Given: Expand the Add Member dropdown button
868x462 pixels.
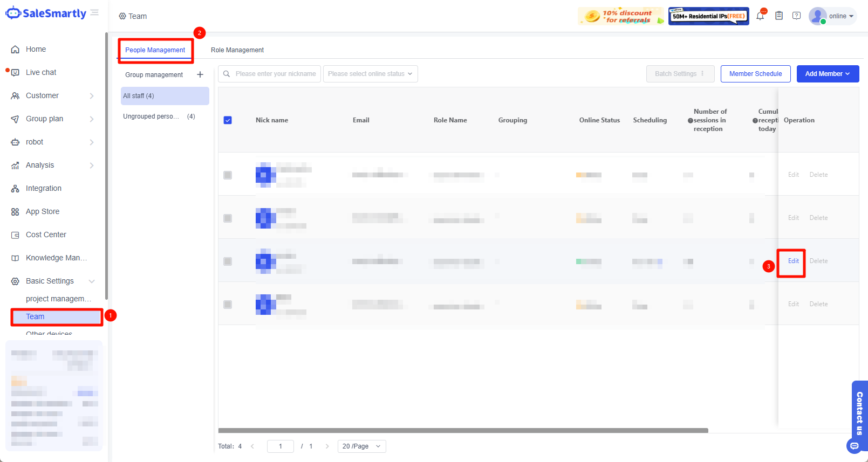Looking at the screenshot, I should pyautogui.click(x=828, y=74).
